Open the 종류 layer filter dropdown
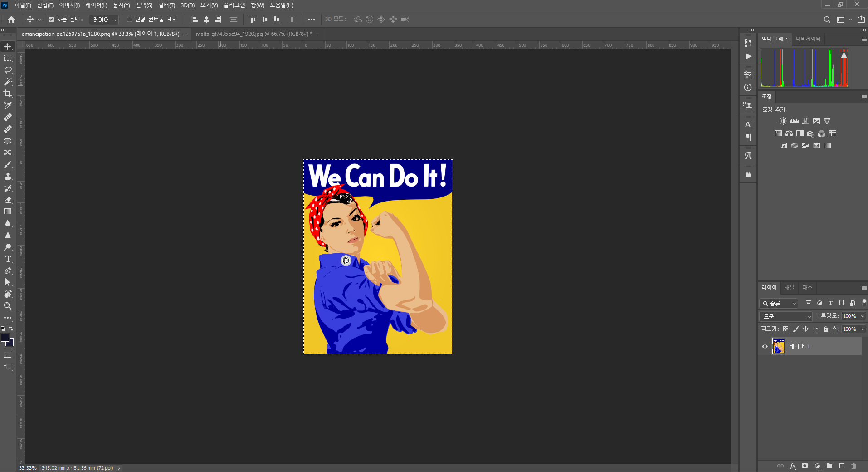Viewport: 868px width, 472px height. pyautogui.click(x=779, y=303)
